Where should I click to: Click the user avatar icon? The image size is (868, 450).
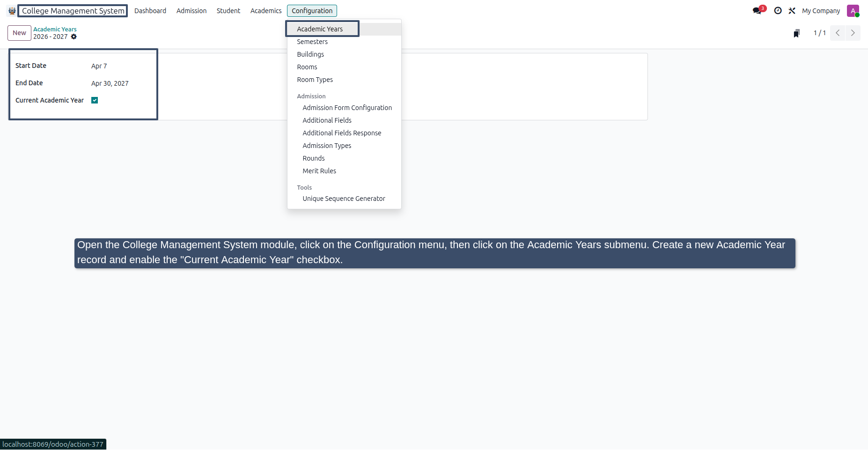click(853, 11)
